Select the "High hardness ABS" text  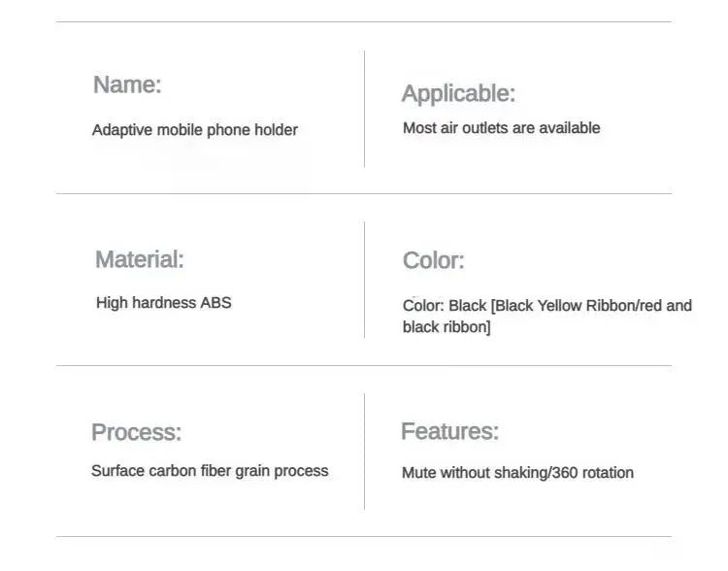click(x=163, y=303)
